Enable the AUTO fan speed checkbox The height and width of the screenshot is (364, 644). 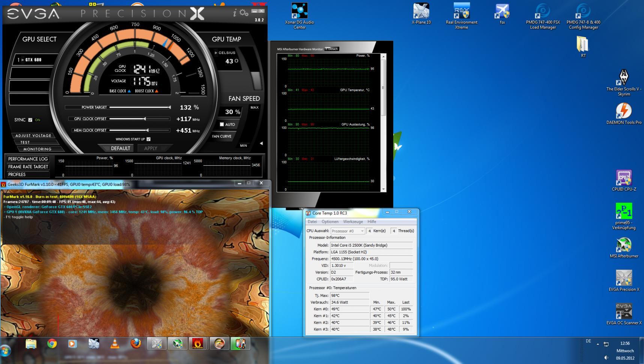[x=222, y=124]
